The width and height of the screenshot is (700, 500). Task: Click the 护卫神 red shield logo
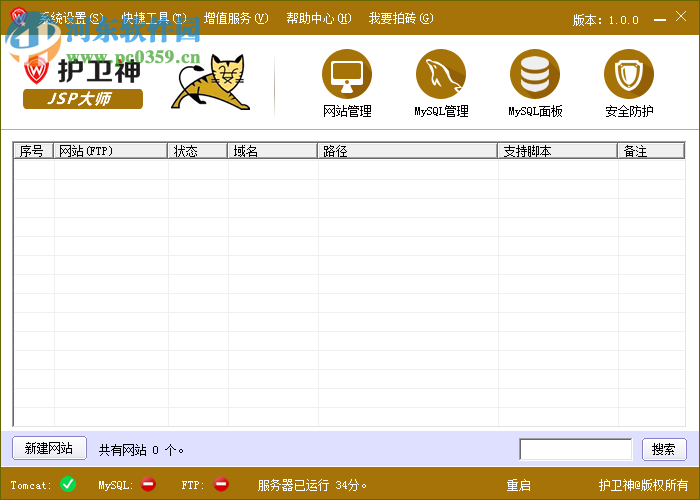coord(37,71)
